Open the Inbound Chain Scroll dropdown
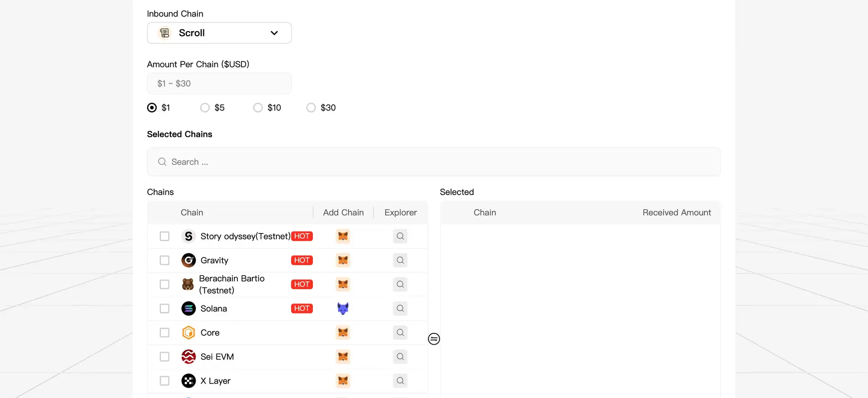Viewport: 868px width, 398px height. point(219,33)
